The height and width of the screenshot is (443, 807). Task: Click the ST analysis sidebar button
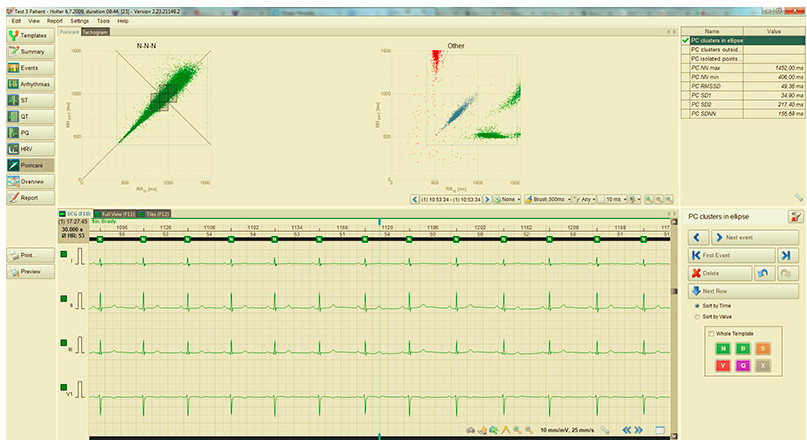(x=29, y=100)
